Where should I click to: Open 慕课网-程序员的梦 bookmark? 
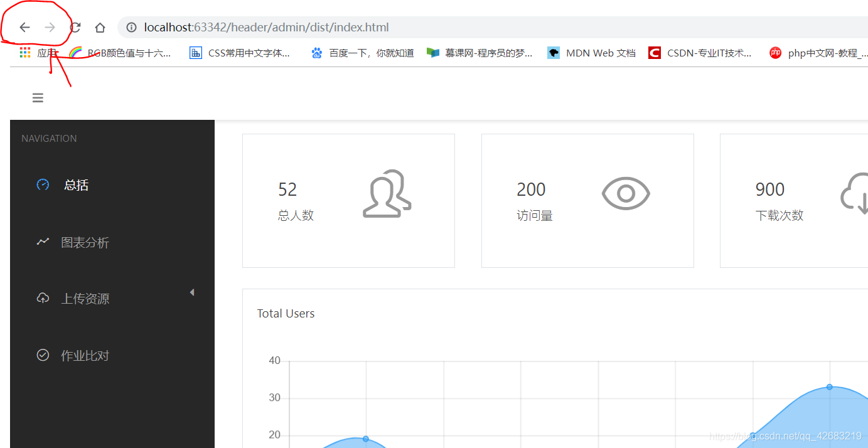(x=480, y=53)
